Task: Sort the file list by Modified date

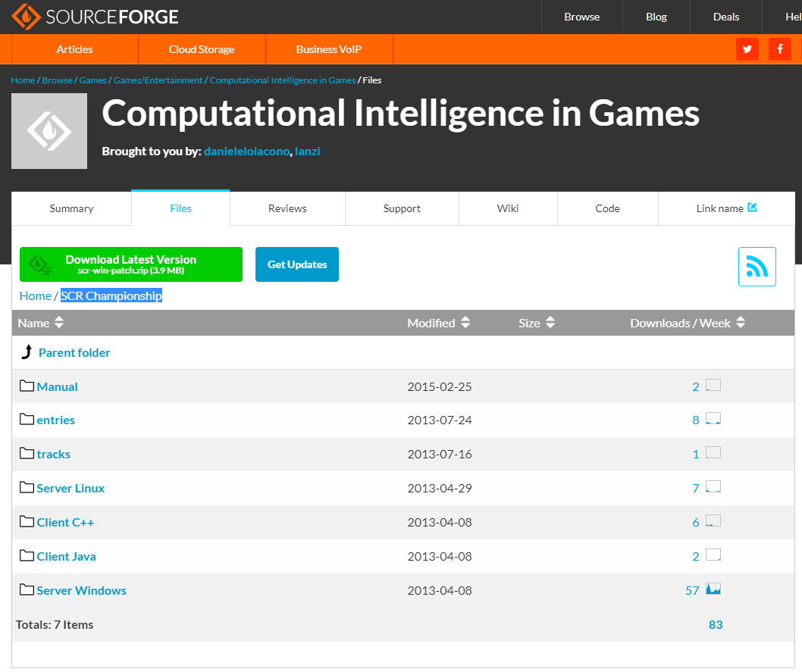Action: (438, 323)
